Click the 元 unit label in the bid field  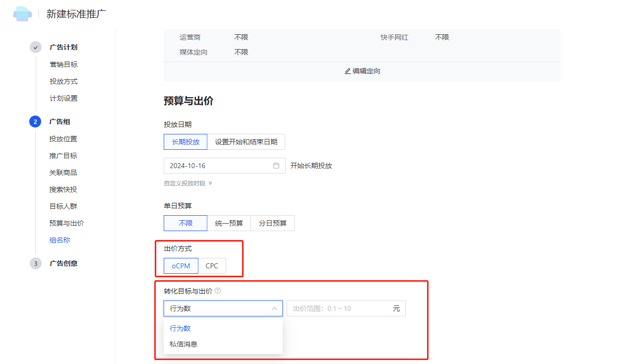(x=395, y=308)
